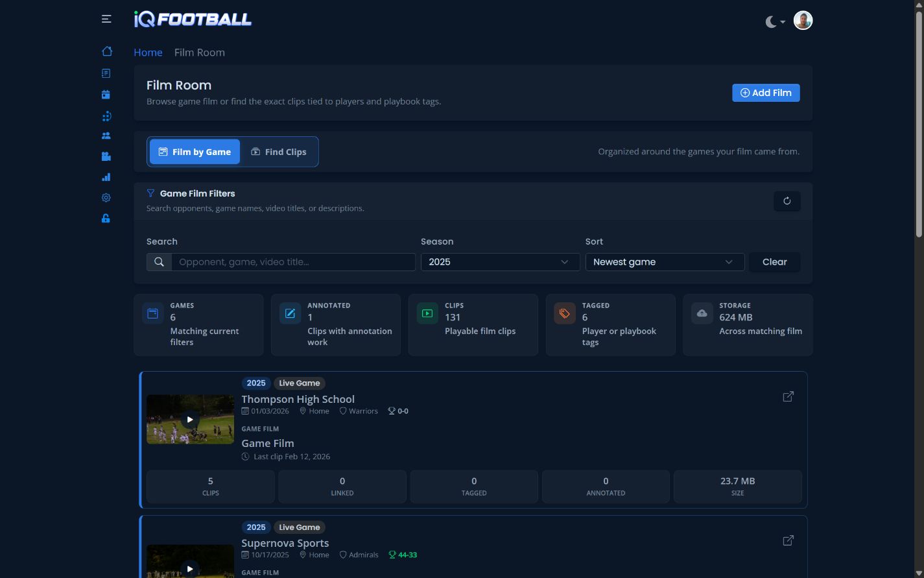This screenshot has width=924, height=578.
Task: Switch to Find Clips tab
Action: click(x=278, y=152)
